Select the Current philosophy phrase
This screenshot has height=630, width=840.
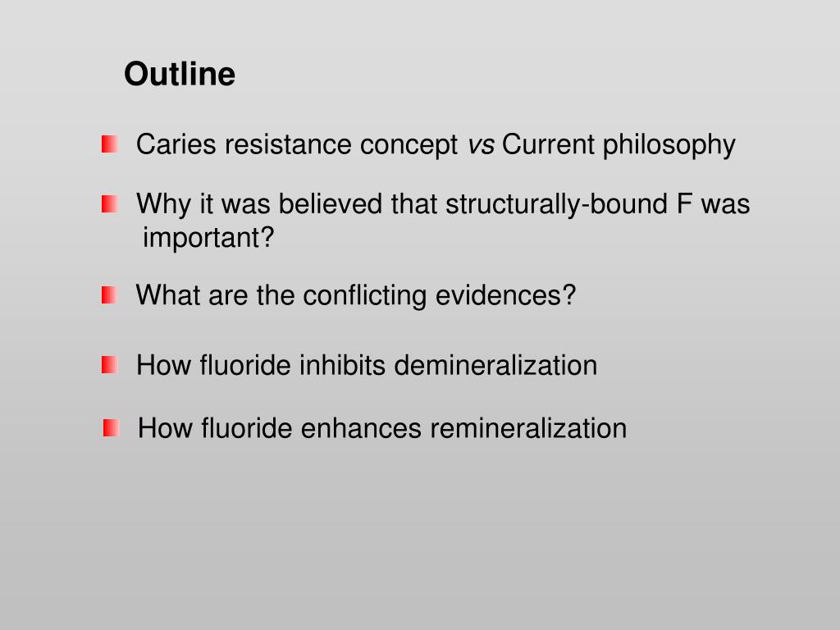(619, 145)
